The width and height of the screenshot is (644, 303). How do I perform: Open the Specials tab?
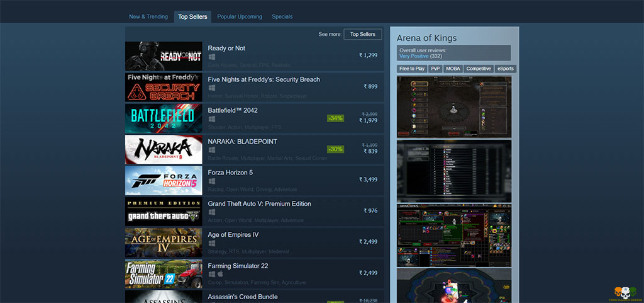pyautogui.click(x=282, y=17)
